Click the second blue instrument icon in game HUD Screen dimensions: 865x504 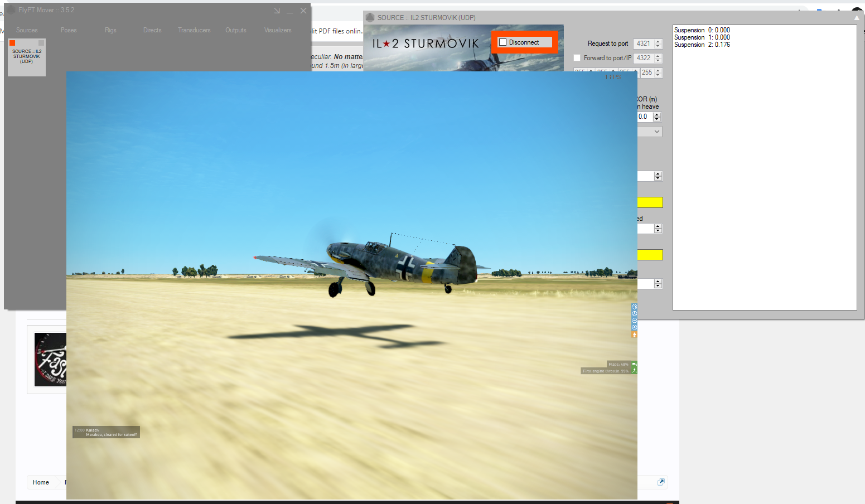pyautogui.click(x=634, y=313)
